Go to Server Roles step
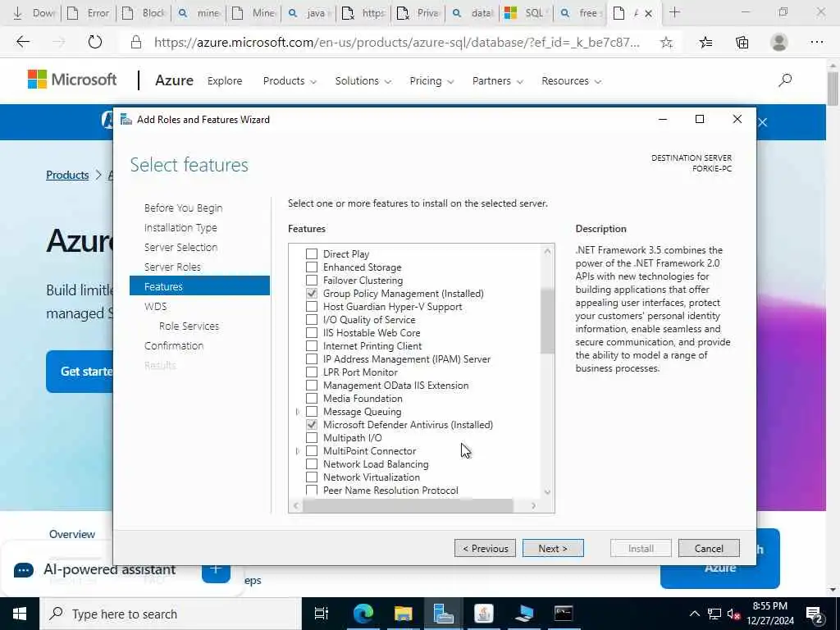The image size is (840, 630). pyautogui.click(x=172, y=267)
